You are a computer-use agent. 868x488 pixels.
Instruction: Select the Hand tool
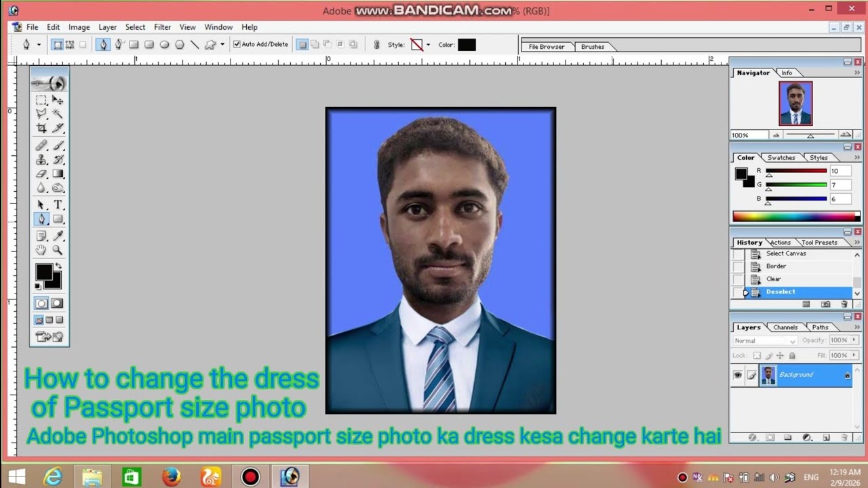pos(41,250)
